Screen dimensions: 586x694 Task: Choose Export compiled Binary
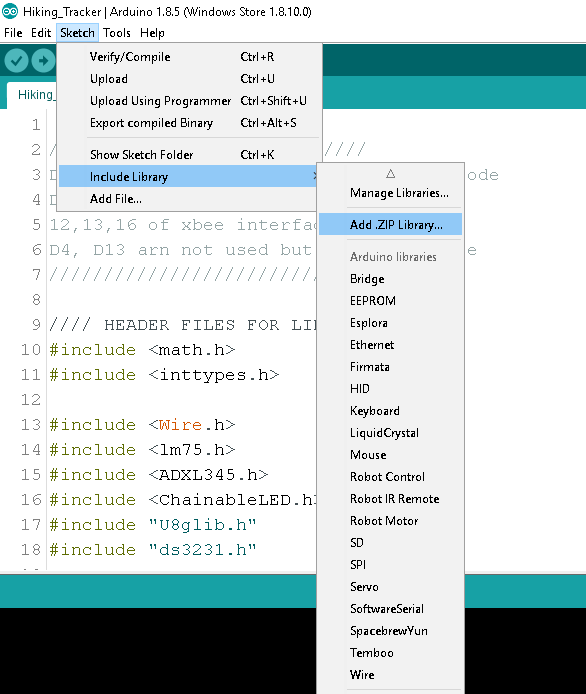pos(189,123)
